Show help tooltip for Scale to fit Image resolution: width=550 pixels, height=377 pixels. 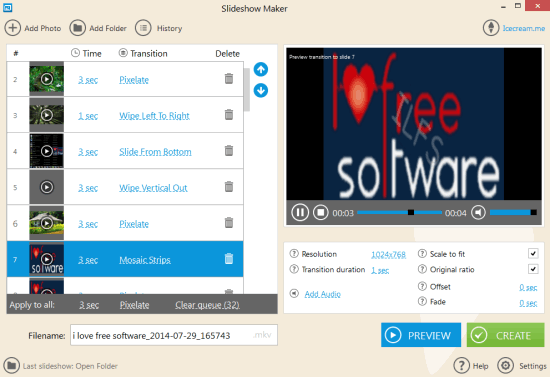pos(422,253)
